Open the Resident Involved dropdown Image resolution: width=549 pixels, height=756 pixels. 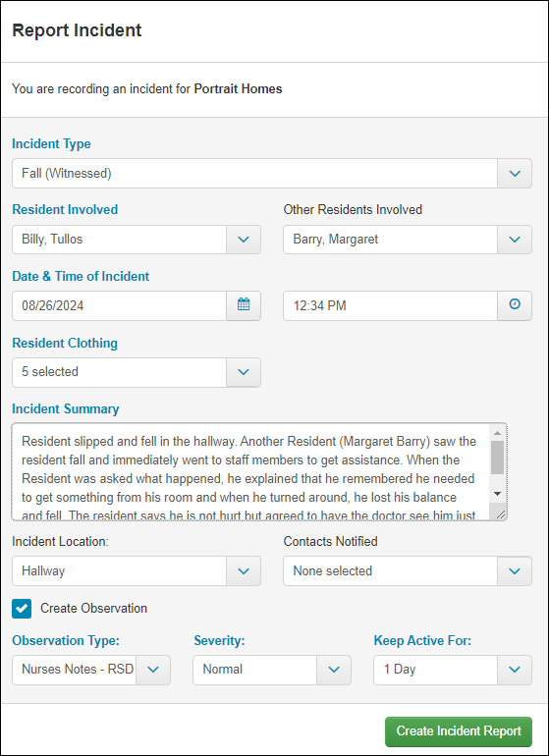(137, 240)
